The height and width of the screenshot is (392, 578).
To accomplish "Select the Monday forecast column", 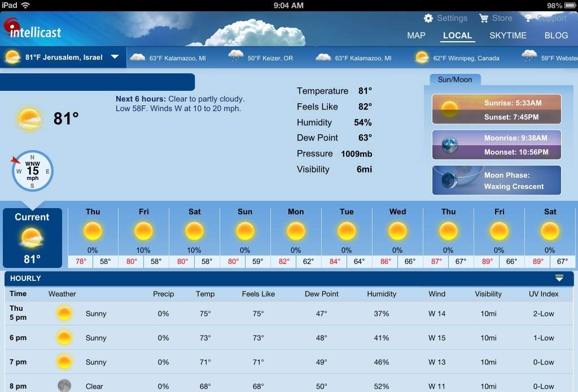I will [x=296, y=237].
